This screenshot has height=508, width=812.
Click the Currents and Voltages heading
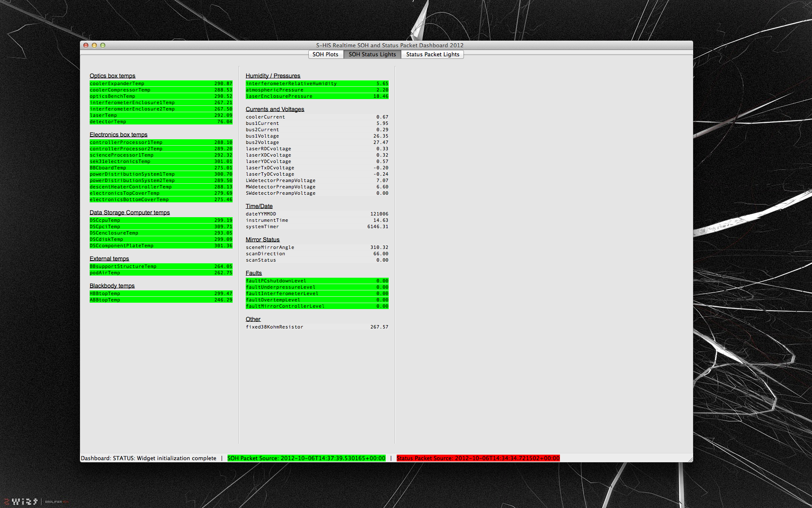pyautogui.click(x=275, y=109)
